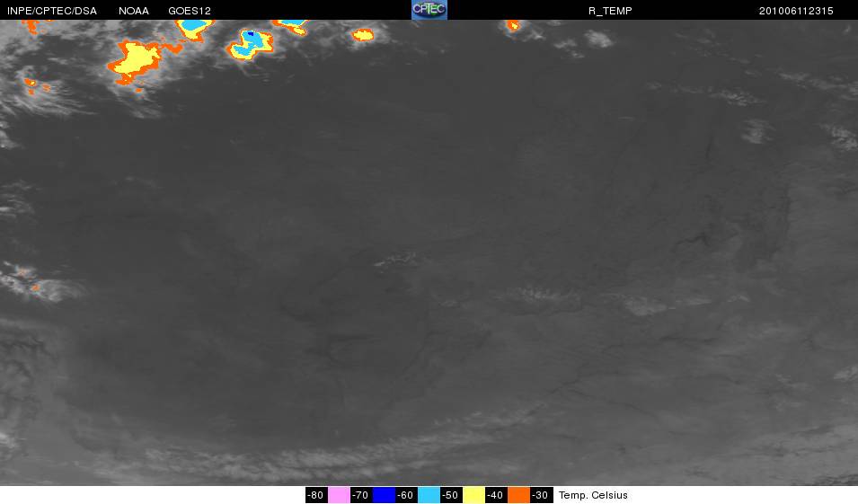Click the dark blue legend color swatch
This screenshot has height=504, width=858.
tap(384, 495)
